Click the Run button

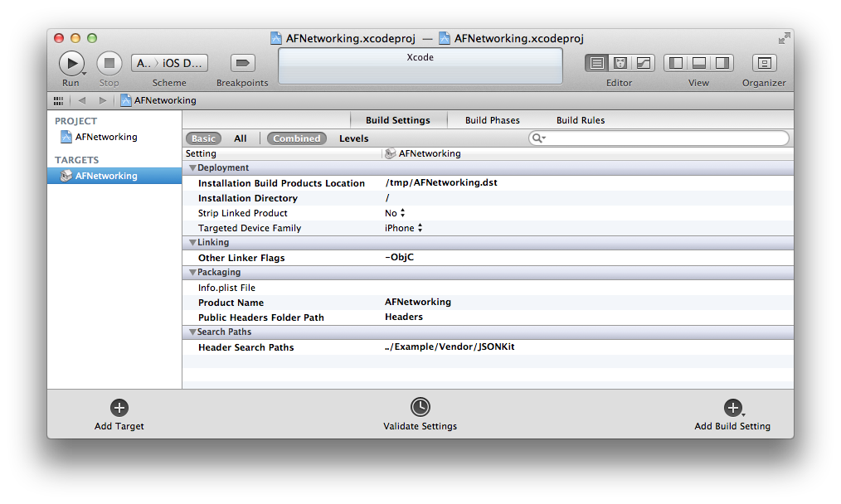coord(70,63)
